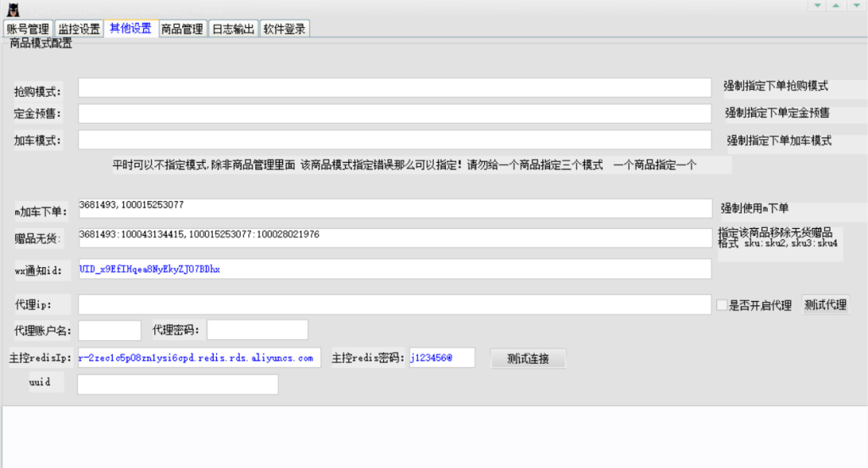This screenshot has width=868, height=468.
Task: Click the Batman app icon in title bar
Action: pyautogui.click(x=12, y=8)
